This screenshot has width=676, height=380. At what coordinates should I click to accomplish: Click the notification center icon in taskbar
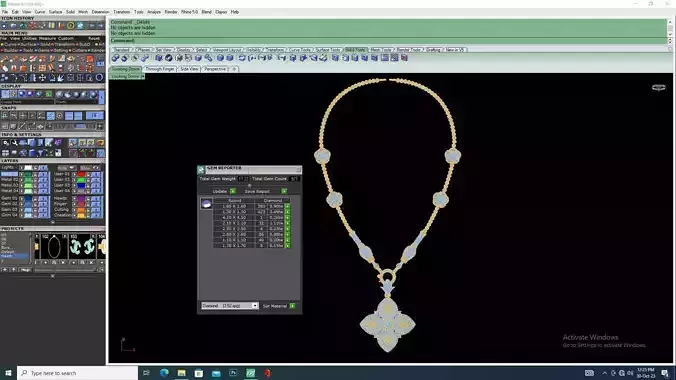(665, 373)
